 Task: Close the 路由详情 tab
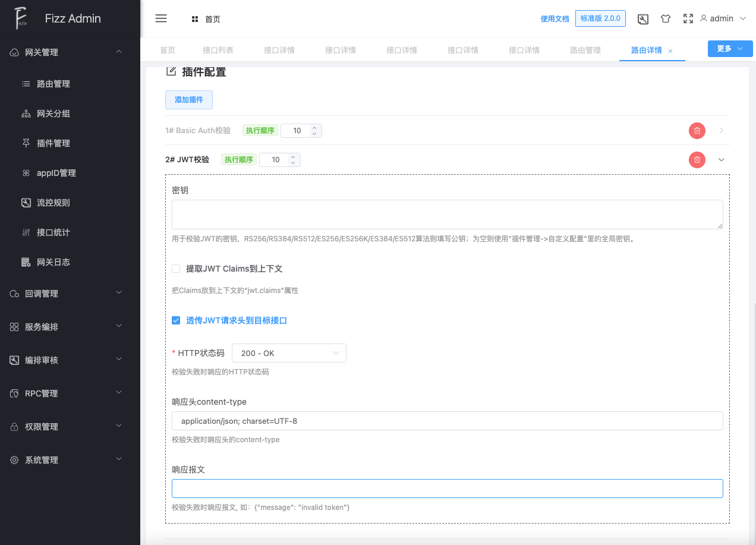tap(670, 51)
